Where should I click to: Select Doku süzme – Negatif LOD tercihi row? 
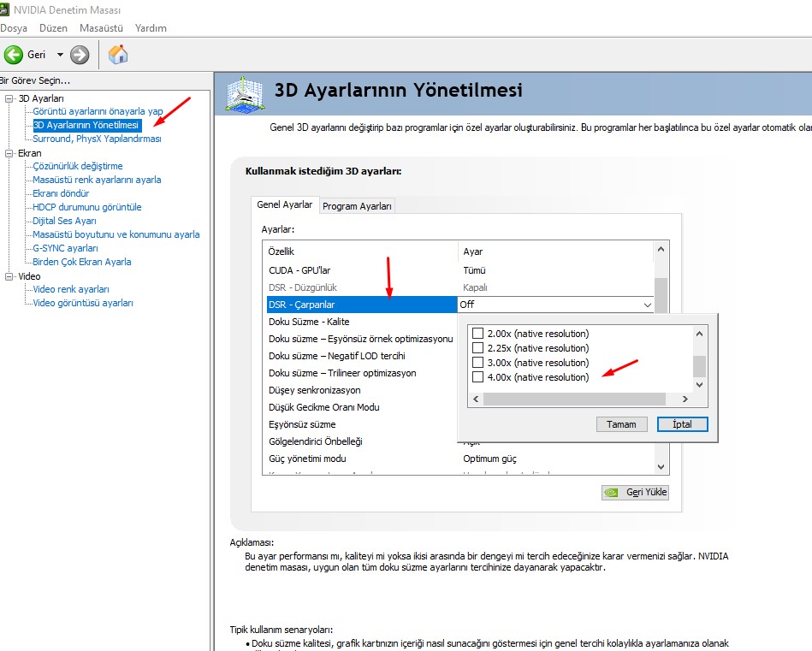(x=360, y=356)
